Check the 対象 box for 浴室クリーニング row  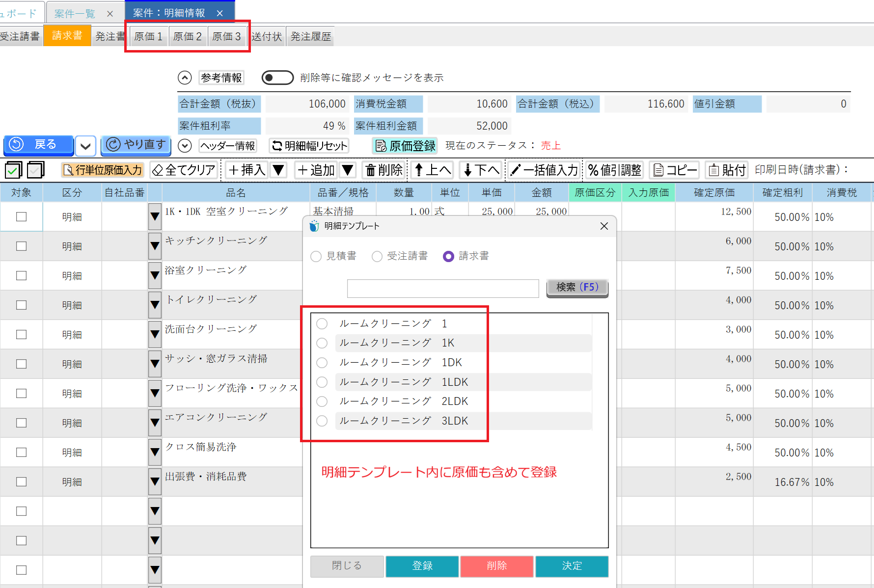click(21, 275)
